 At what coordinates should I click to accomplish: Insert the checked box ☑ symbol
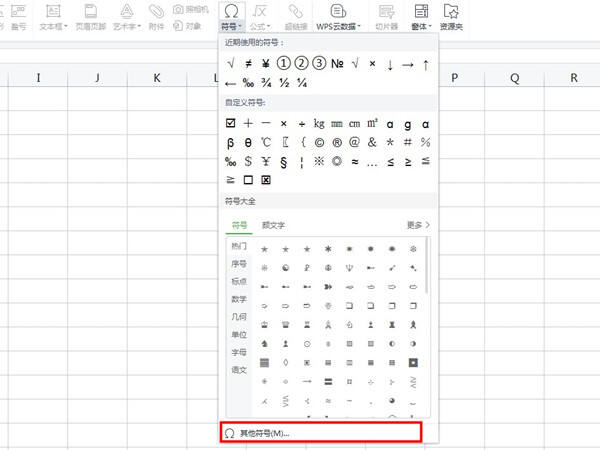[232, 123]
